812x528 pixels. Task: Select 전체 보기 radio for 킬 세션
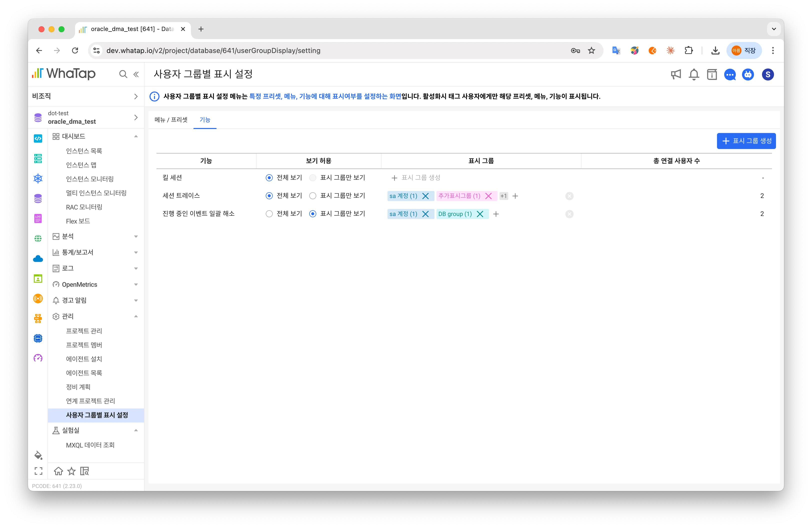(x=269, y=178)
